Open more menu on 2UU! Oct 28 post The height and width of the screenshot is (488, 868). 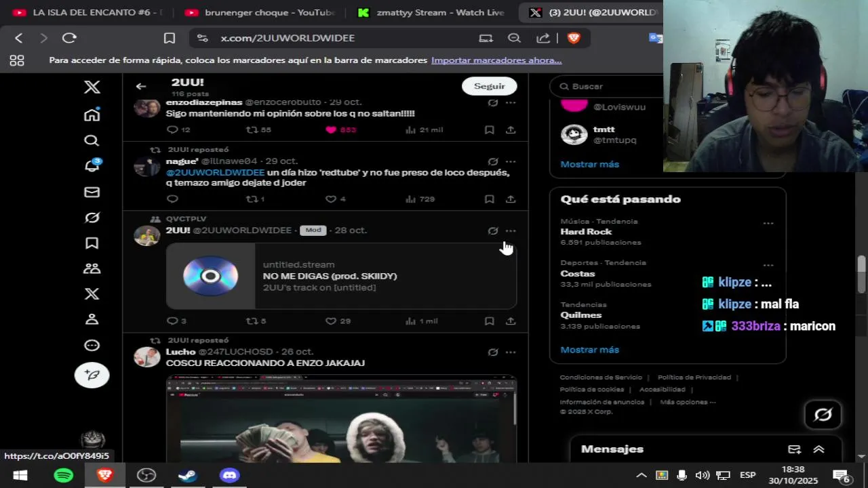(511, 230)
